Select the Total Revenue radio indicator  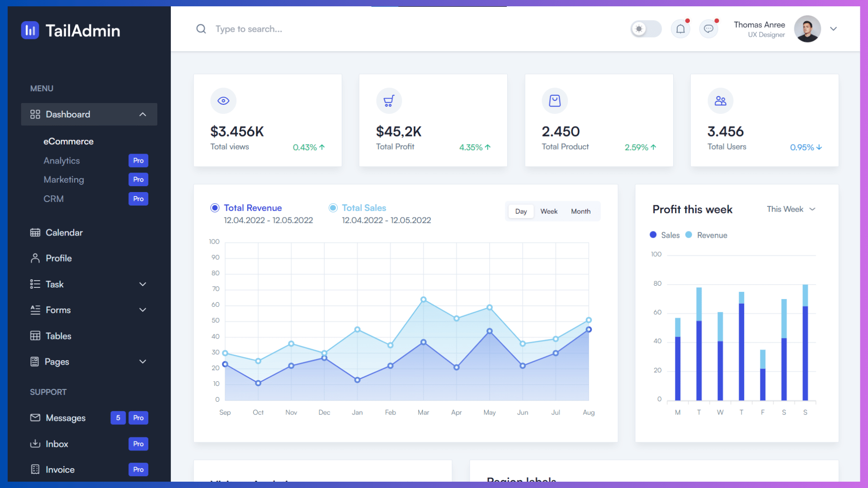click(215, 208)
